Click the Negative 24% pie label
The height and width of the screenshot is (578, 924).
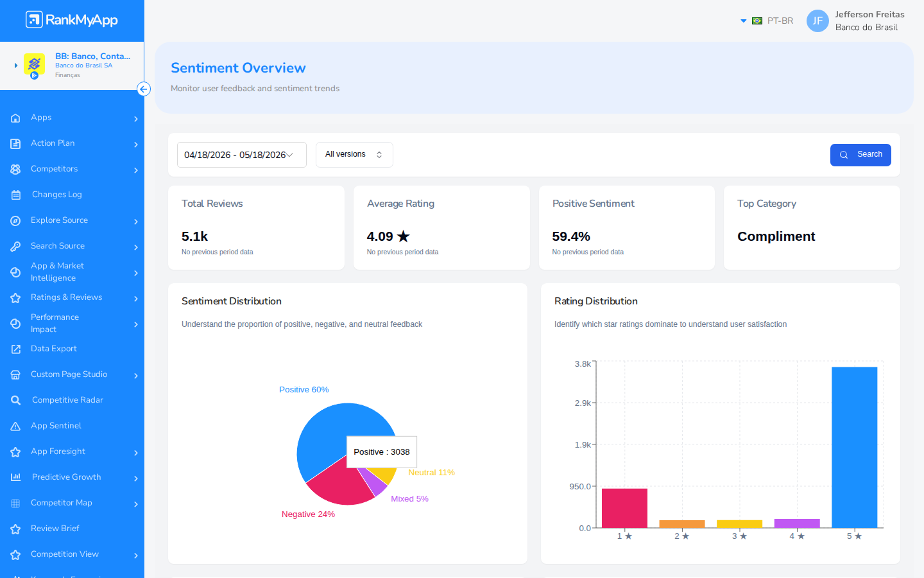pyautogui.click(x=308, y=514)
